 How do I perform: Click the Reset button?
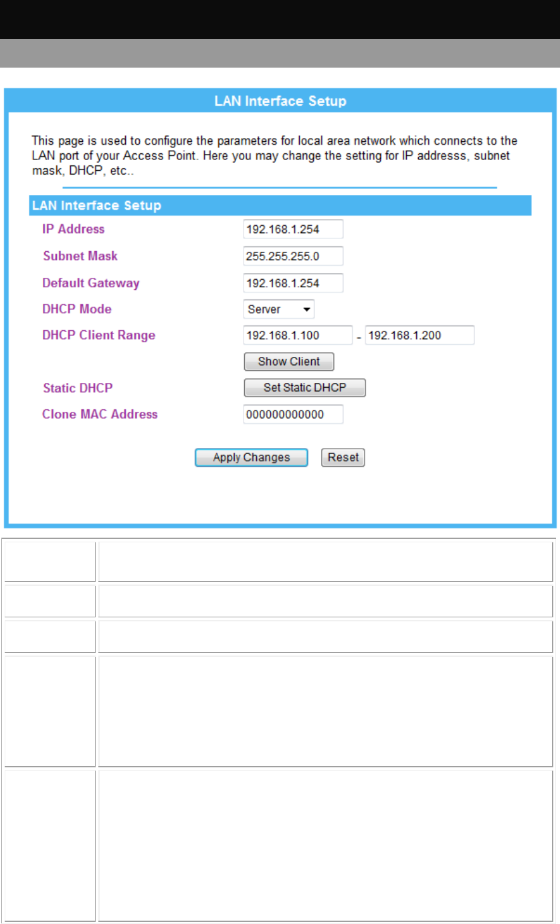(343, 458)
